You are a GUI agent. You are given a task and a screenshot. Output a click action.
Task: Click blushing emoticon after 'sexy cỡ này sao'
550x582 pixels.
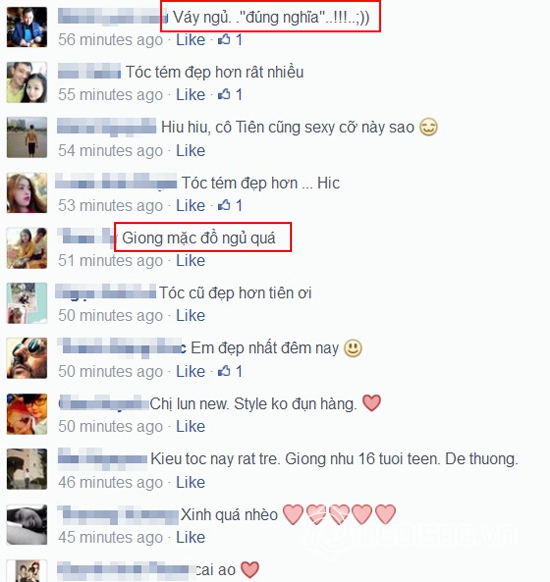click(x=429, y=127)
